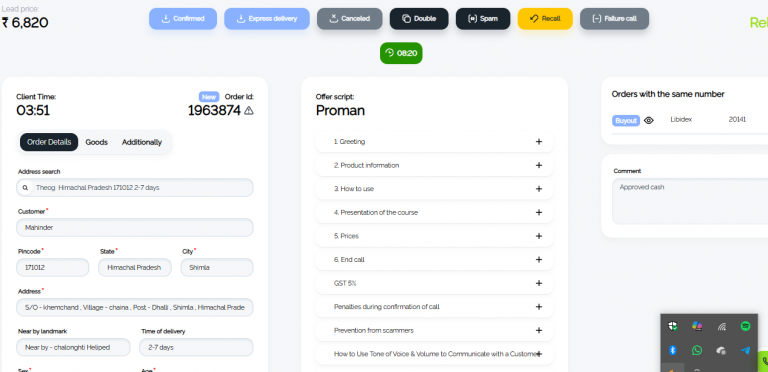Click the Confirmed status button
The height and width of the screenshot is (372, 768).
coord(183,19)
